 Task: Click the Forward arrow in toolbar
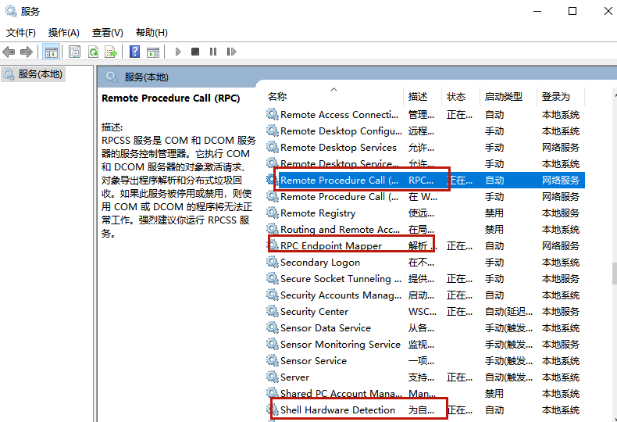[x=27, y=51]
